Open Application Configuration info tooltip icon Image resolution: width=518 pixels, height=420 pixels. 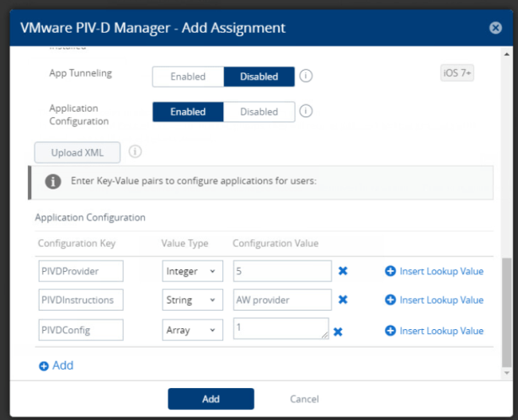(306, 111)
